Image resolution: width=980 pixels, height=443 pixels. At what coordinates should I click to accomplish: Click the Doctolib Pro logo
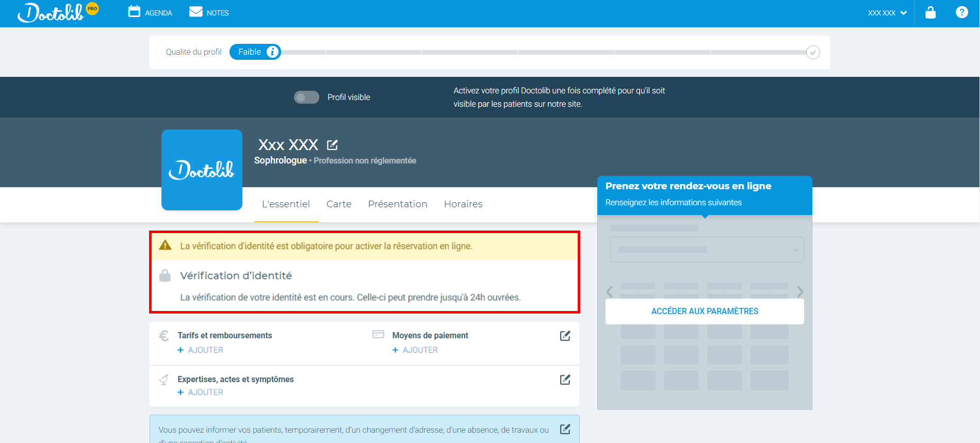point(58,13)
